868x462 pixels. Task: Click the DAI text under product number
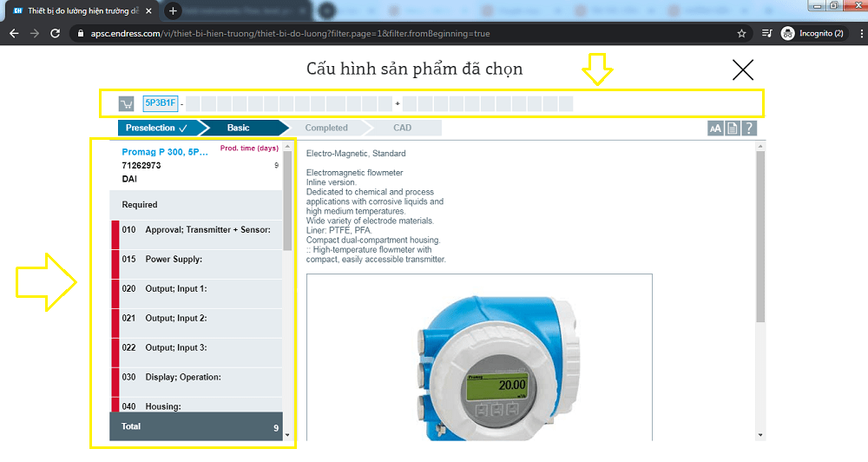pos(129,179)
